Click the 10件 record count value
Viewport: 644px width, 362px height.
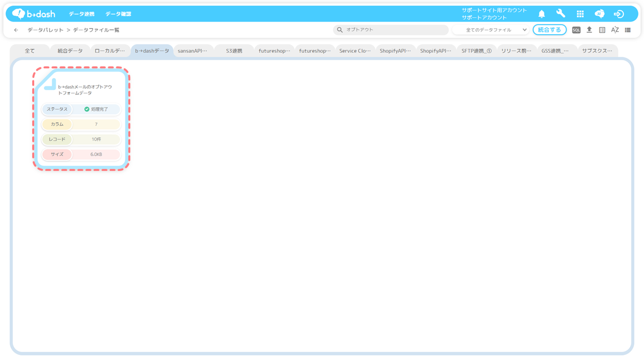pyautogui.click(x=96, y=139)
